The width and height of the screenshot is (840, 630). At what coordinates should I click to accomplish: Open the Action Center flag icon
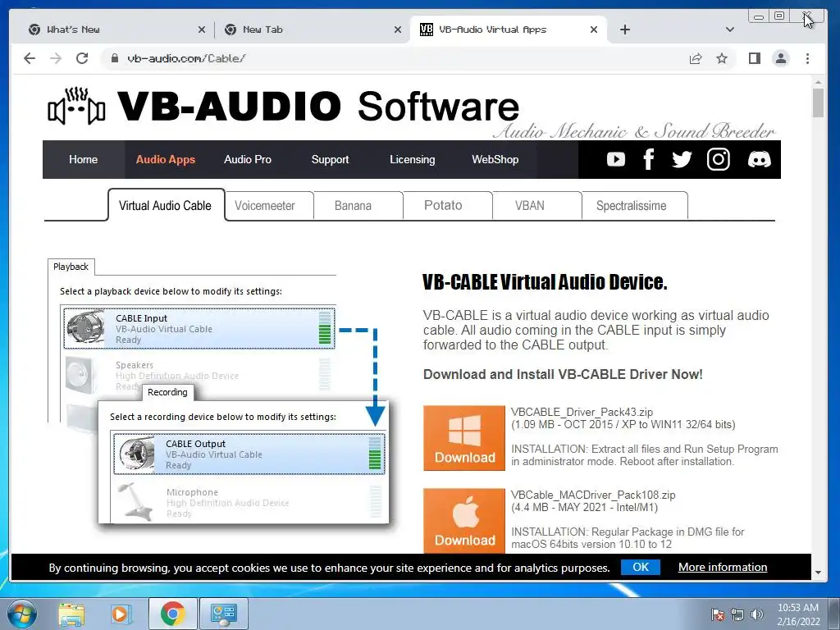(x=718, y=614)
